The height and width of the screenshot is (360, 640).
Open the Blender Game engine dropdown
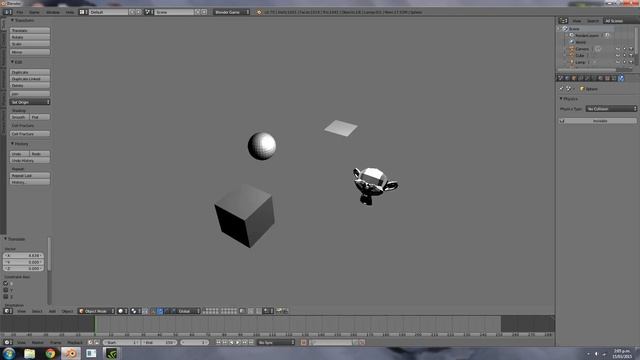click(231, 12)
